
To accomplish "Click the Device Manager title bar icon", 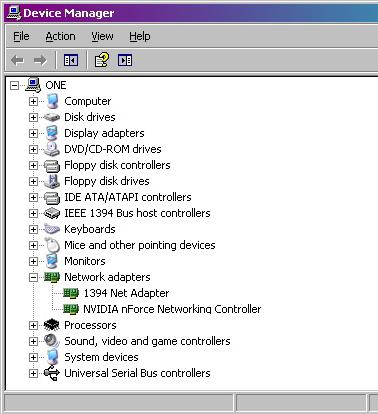I will pos(14,13).
